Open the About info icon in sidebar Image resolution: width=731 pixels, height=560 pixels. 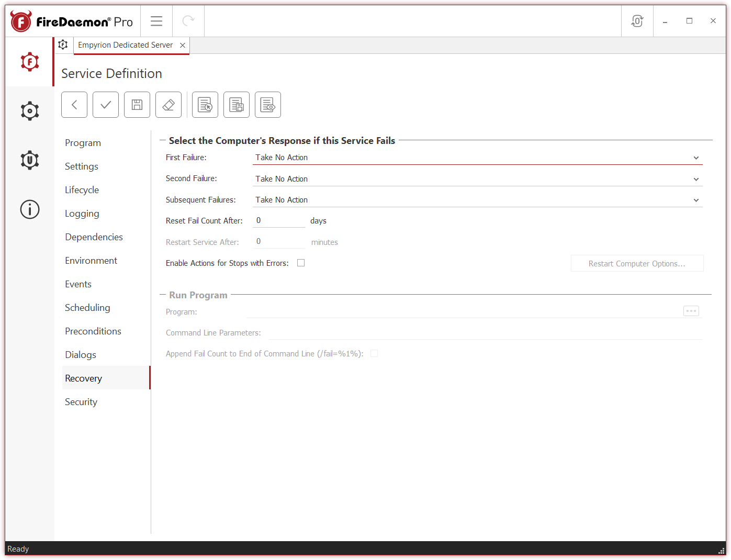click(29, 209)
